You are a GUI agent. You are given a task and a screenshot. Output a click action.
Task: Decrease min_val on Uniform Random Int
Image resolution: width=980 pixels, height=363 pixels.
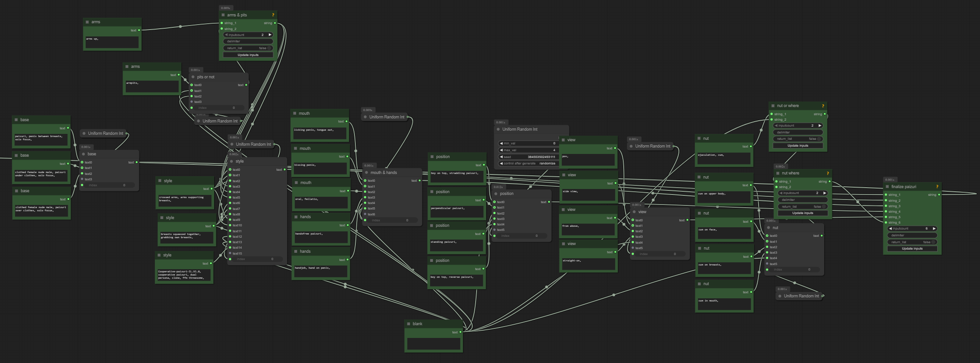(501, 143)
